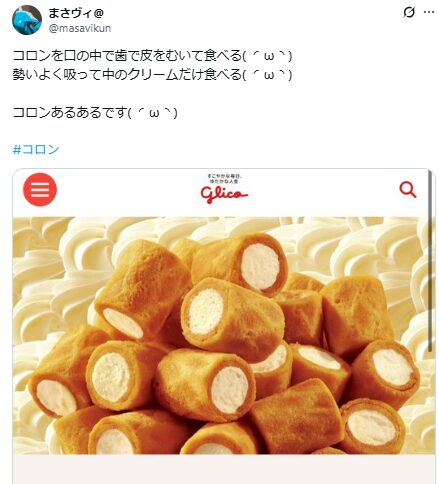Click the tweet line starting コロンを口の中で
439x484 pixels.
pos(152,55)
